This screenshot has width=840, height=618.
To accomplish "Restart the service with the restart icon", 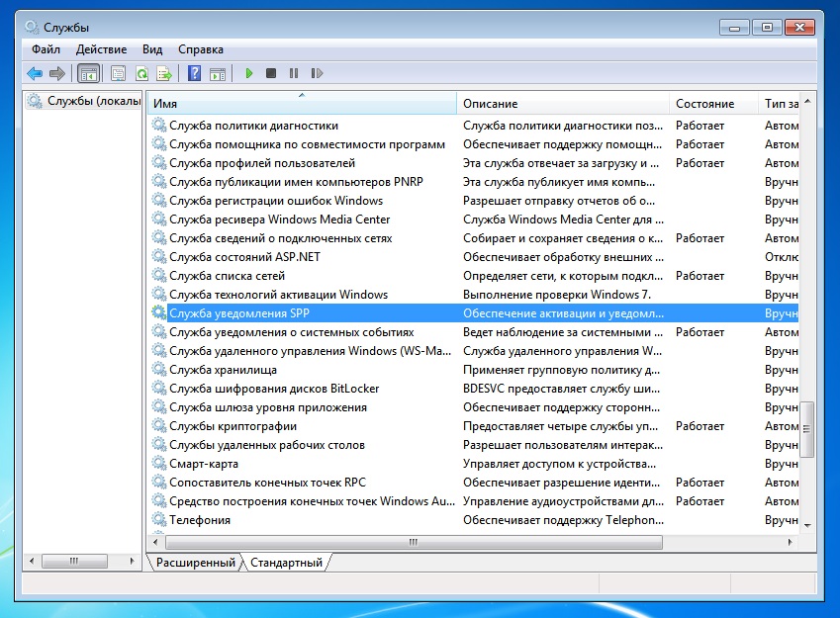I will (317, 73).
